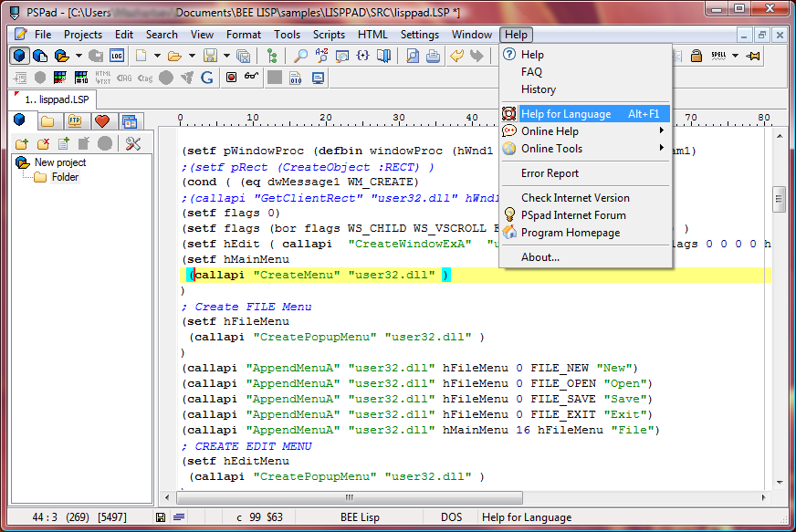Click the red macro record button icon
Screen dimensions: 796x532
click(231, 78)
